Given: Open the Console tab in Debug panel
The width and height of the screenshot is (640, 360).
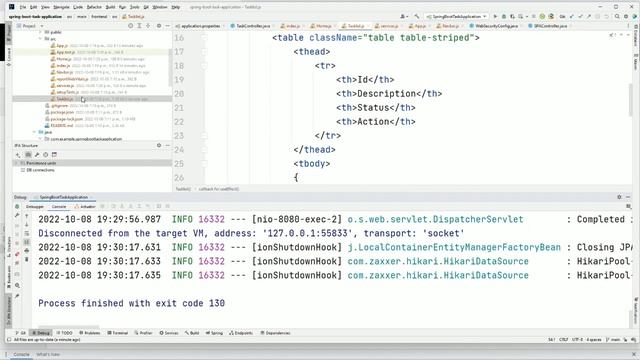Looking at the screenshot, I should click(59, 207).
